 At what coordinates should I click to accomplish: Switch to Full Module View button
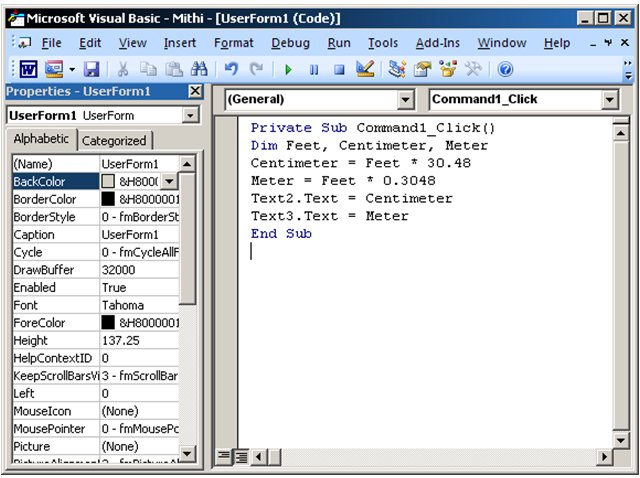(x=241, y=457)
